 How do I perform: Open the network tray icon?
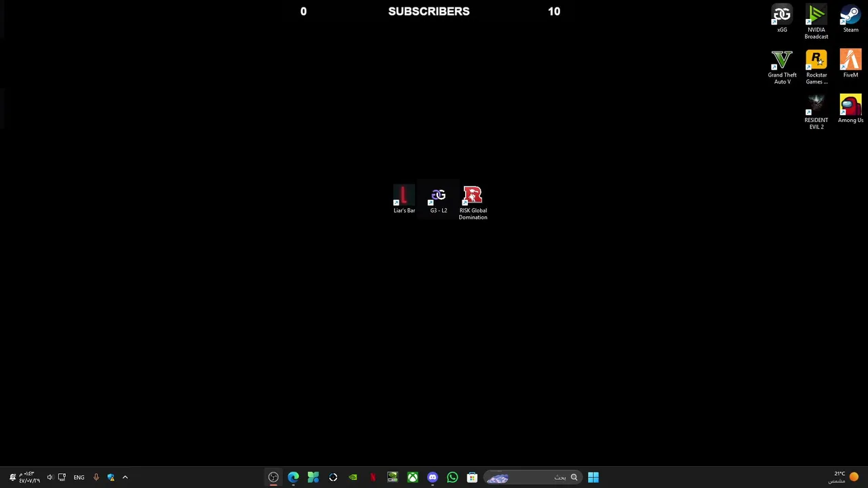(62, 477)
